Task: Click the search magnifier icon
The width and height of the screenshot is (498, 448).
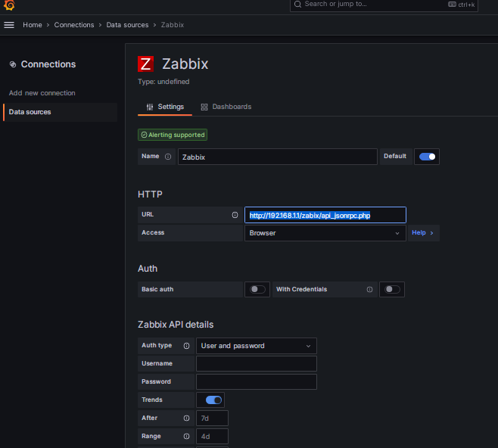Action: [297, 4]
